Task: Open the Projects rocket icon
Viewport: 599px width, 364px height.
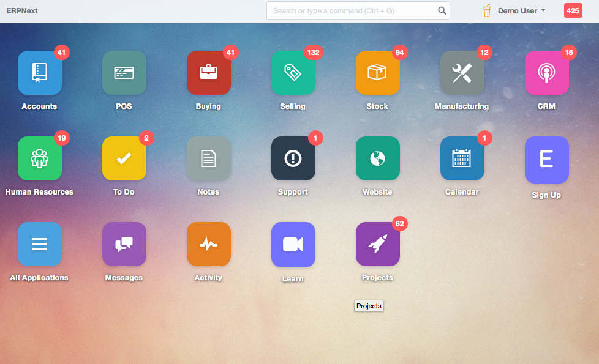Action: point(378,244)
